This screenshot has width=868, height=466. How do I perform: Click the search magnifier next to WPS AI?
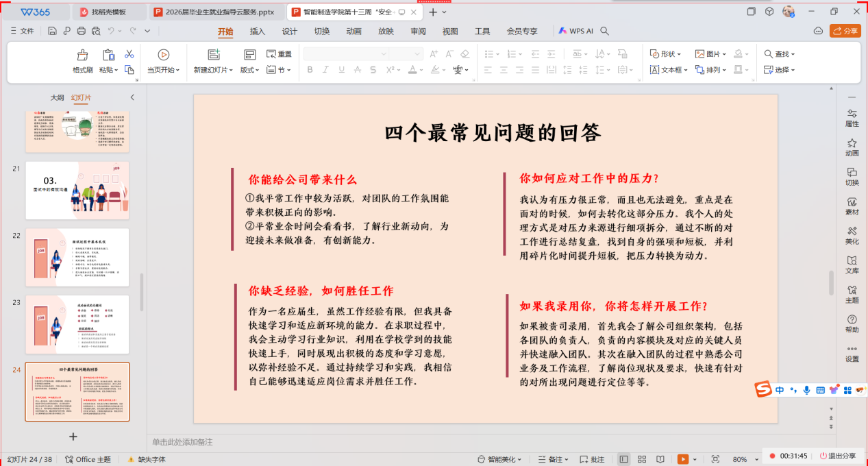click(x=604, y=31)
